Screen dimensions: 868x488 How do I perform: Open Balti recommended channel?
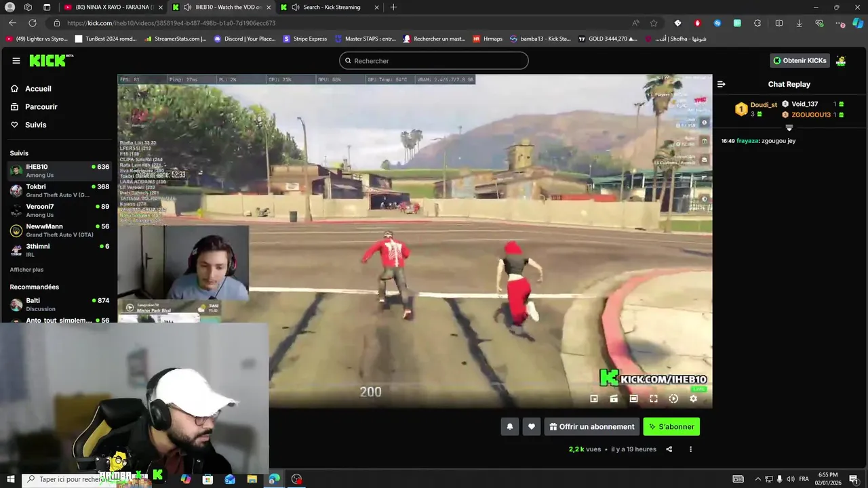59,304
